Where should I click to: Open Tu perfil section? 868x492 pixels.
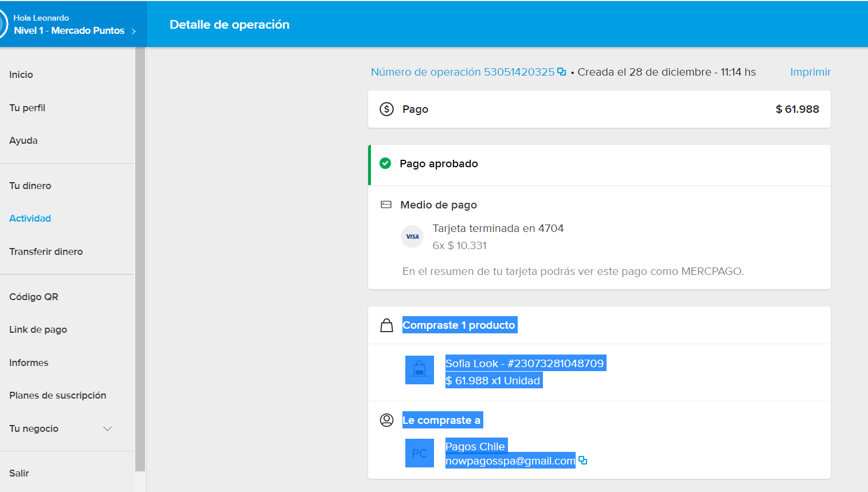[x=27, y=108]
